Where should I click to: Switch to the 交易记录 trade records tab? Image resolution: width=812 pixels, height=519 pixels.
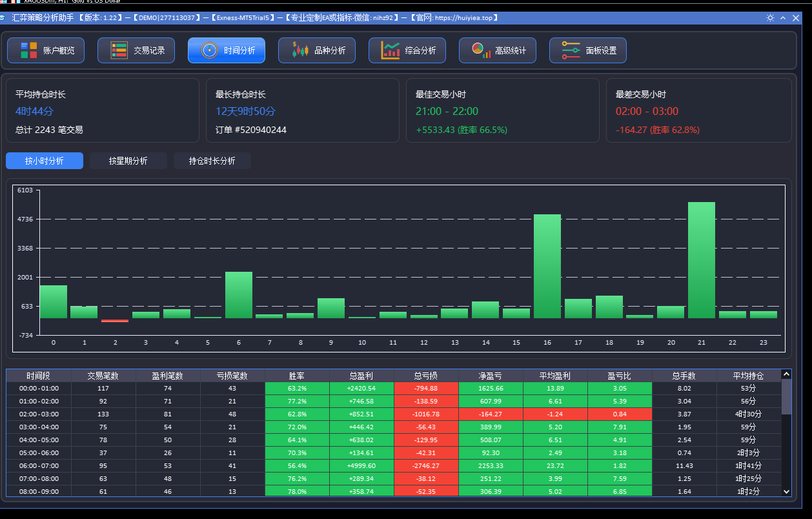point(136,50)
